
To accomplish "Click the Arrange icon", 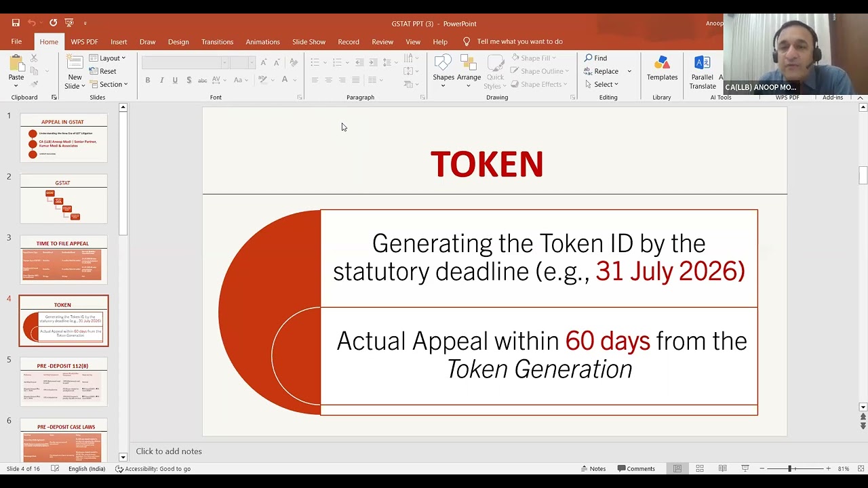I will pos(469,63).
